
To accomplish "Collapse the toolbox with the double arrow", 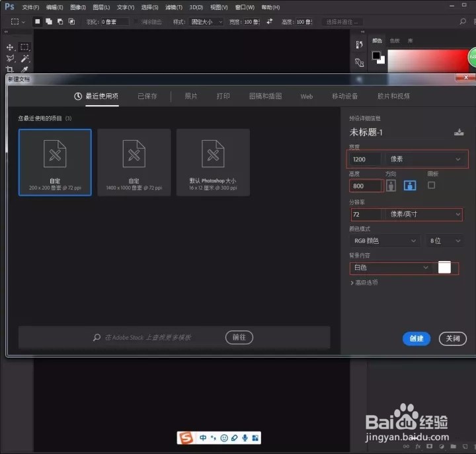I will pyautogui.click(x=6, y=32).
